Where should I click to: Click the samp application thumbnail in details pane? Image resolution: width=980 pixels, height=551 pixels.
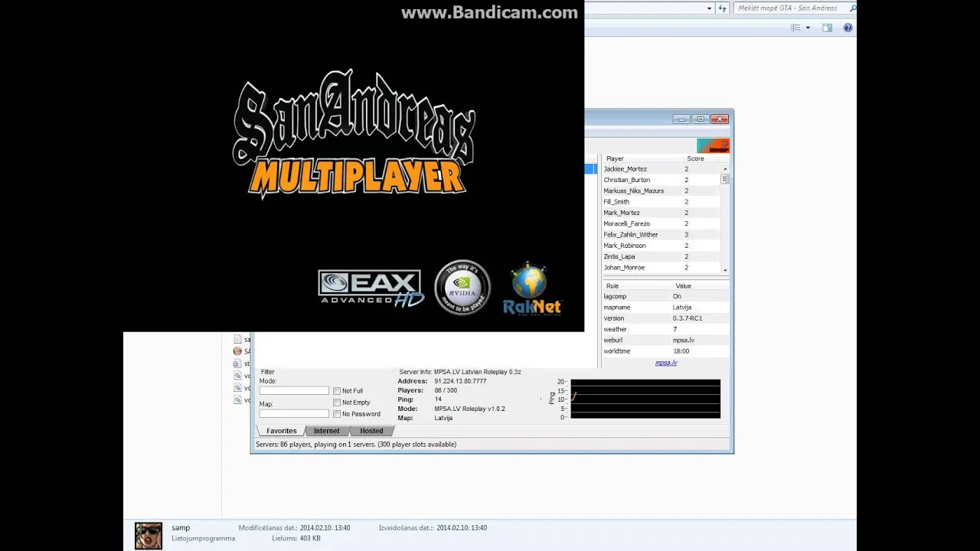pyautogui.click(x=149, y=536)
